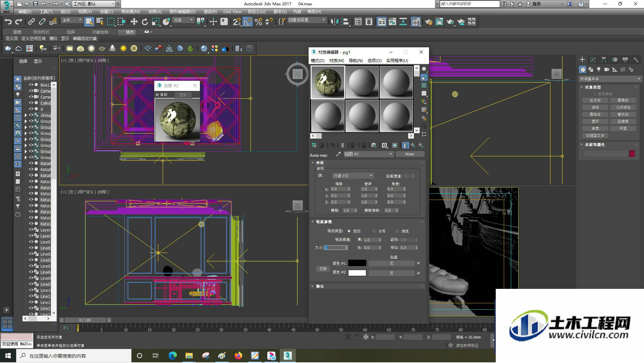Open 创建选择集 selection set dropdown
The width and height of the screenshot is (644, 363).
(x=307, y=20)
